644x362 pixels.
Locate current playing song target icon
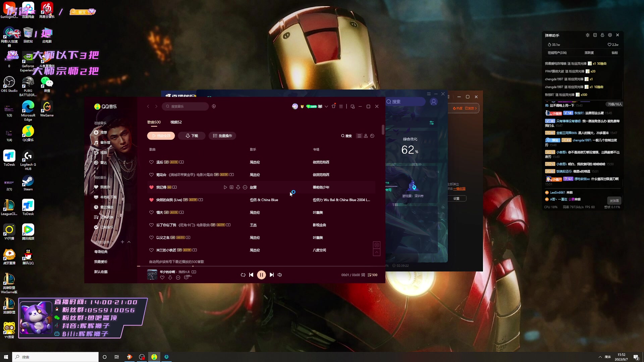tap(377, 245)
